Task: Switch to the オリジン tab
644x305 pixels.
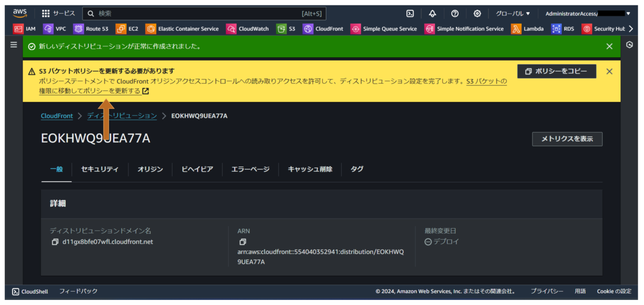Action: (x=150, y=169)
